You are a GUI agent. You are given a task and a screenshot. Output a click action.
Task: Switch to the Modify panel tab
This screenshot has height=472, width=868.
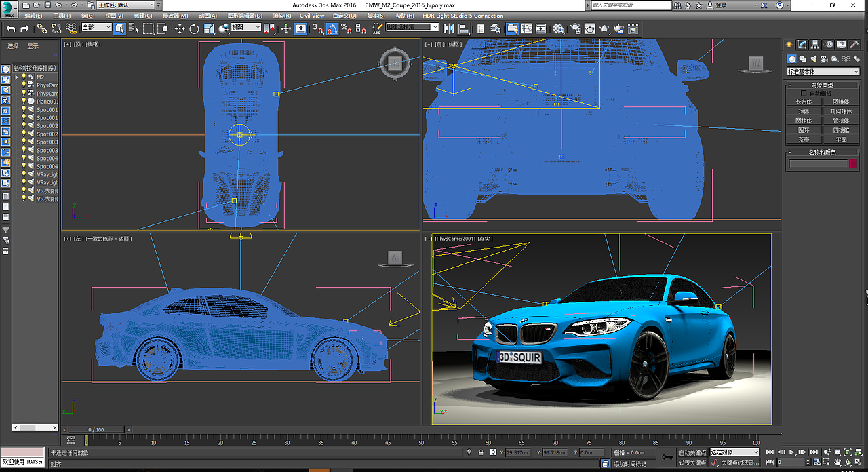click(802, 44)
